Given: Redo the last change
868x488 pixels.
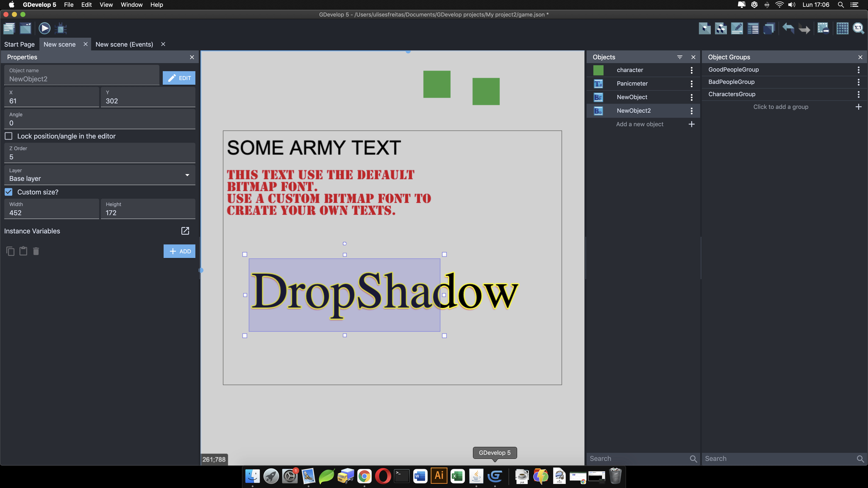Looking at the screenshot, I should tap(804, 29).
